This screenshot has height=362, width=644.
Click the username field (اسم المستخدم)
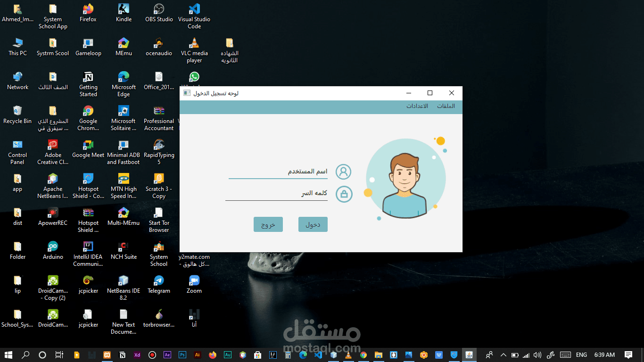click(x=278, y=172)
